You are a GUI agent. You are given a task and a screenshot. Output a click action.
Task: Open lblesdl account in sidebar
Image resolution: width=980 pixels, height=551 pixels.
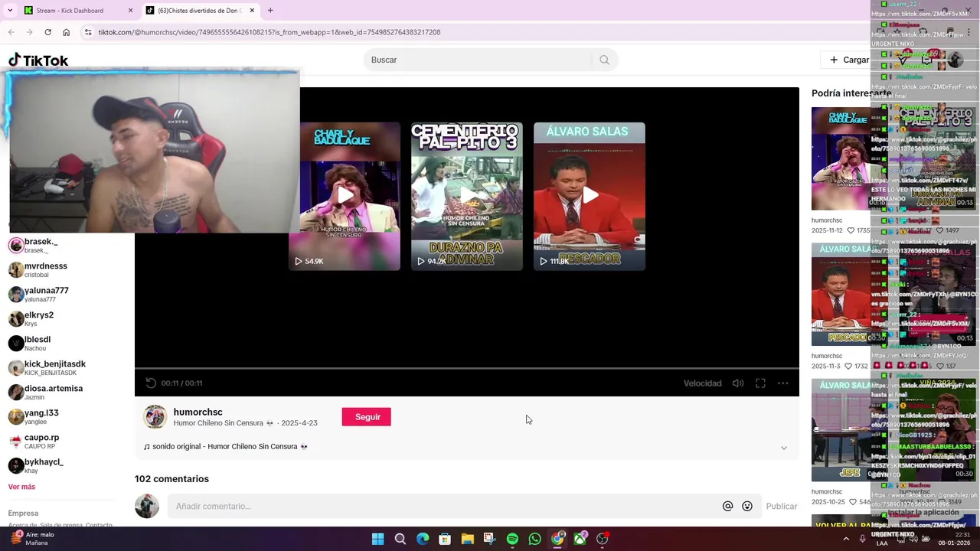point(61,343)
